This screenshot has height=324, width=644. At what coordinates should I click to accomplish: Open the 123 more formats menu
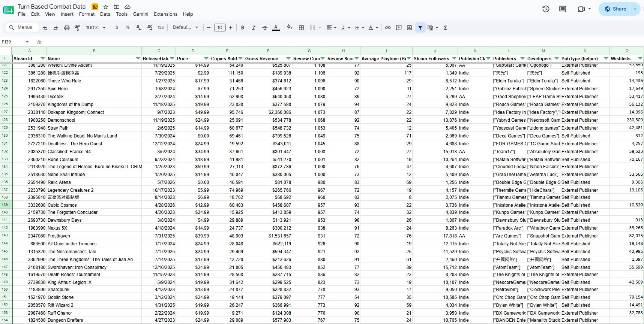tap(161, 28)
